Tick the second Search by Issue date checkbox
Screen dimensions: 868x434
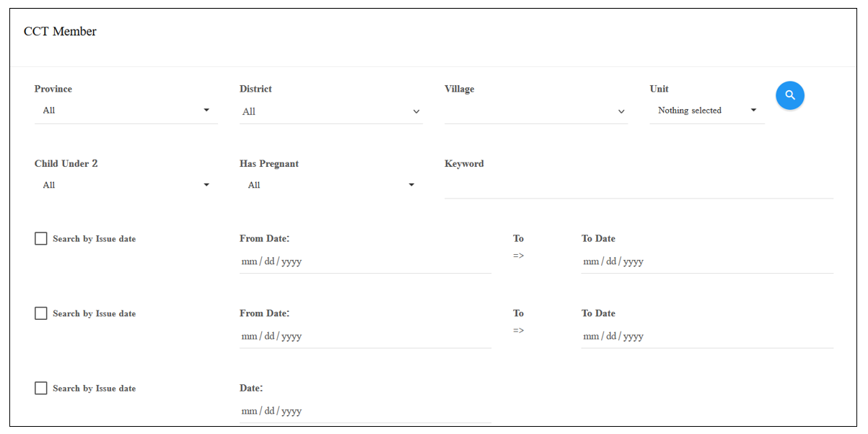pyautogui.click(x=41, y=313)
